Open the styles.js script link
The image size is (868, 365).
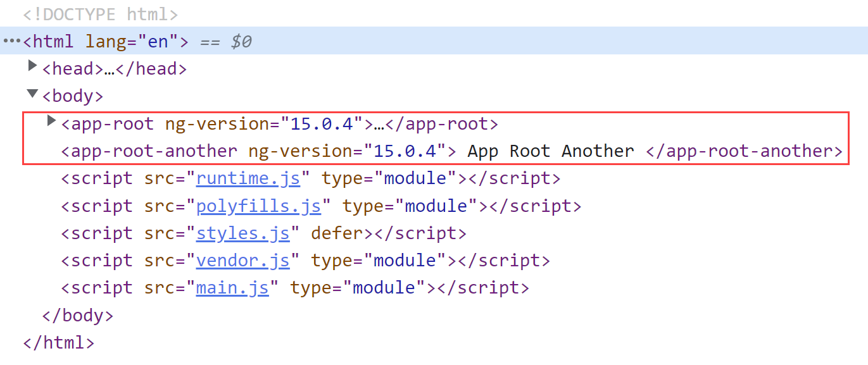(x=243, y=233)
